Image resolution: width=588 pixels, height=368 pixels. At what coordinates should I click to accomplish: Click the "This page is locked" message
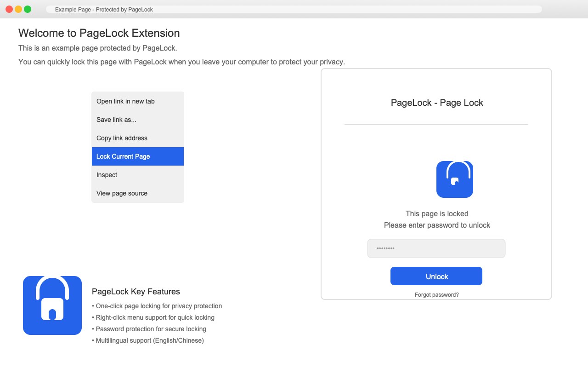tap(437, 213)
